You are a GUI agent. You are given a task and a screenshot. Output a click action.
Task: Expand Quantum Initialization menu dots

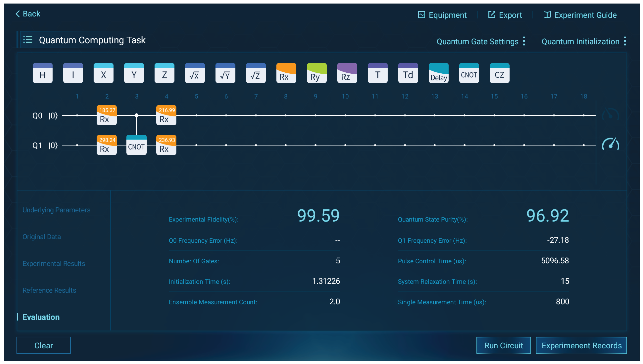pos(625,41)
